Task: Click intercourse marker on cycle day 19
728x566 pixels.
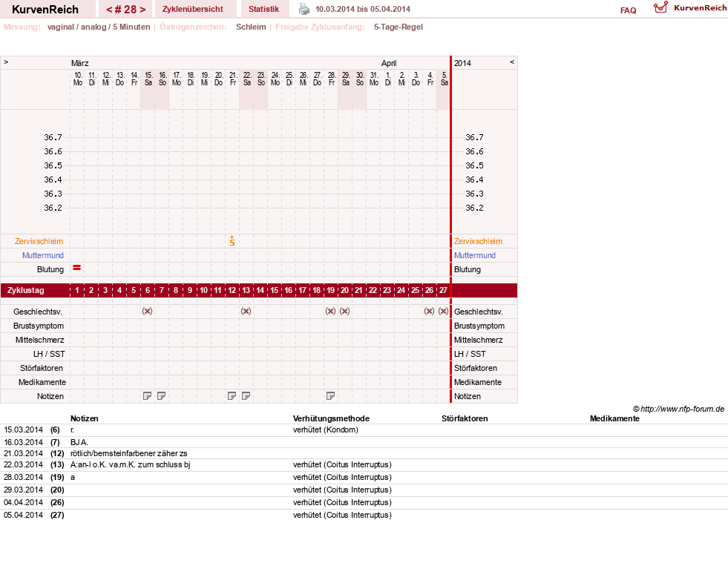Action: tap(330, 312)
